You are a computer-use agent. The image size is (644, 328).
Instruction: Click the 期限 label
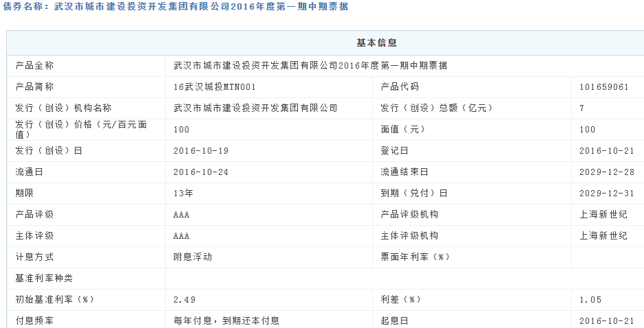pos(24,194)
